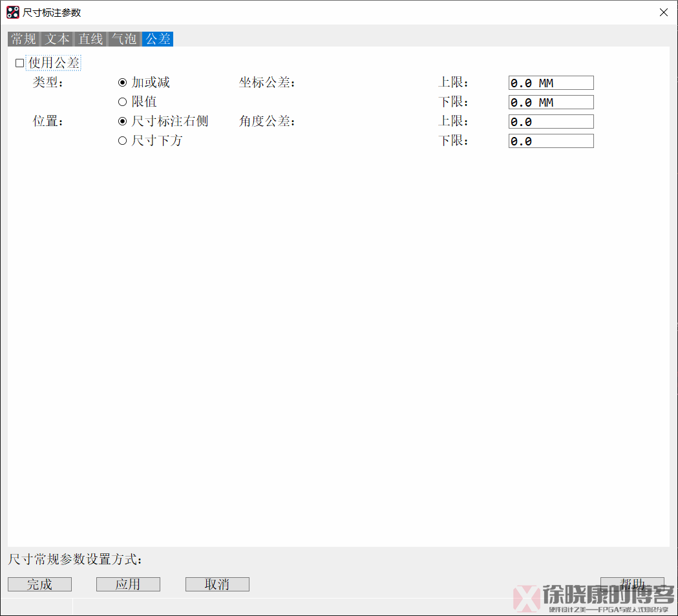The width and height of the screenshot is (678, 616).
Task: Focus the 坐标公差 下限 input field
Action: click(551, 102)
